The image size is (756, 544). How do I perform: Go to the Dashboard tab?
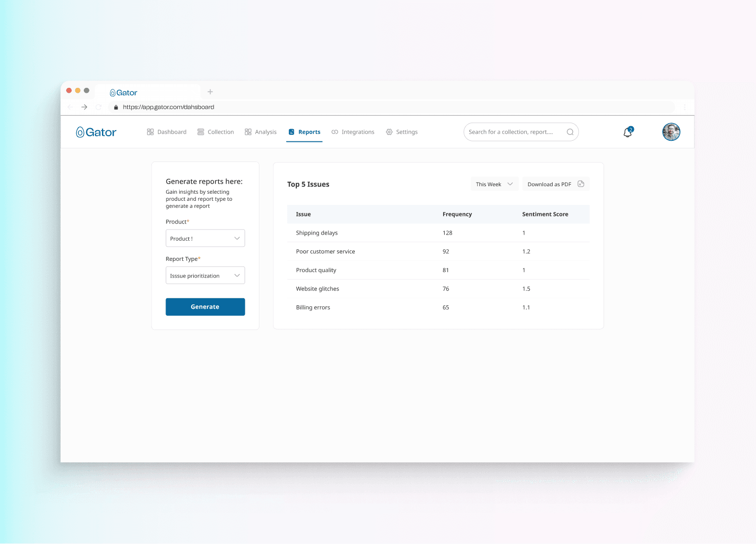[x=167, y=132]
